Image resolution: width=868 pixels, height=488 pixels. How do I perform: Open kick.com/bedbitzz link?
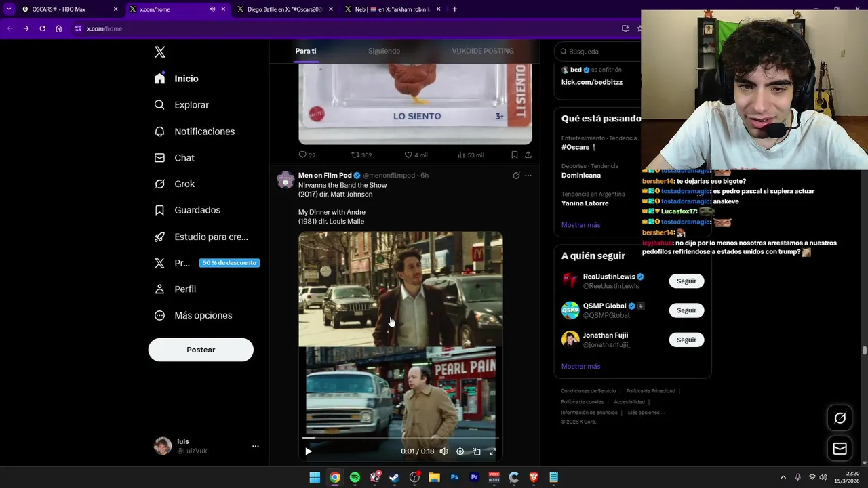click(592, 82)
